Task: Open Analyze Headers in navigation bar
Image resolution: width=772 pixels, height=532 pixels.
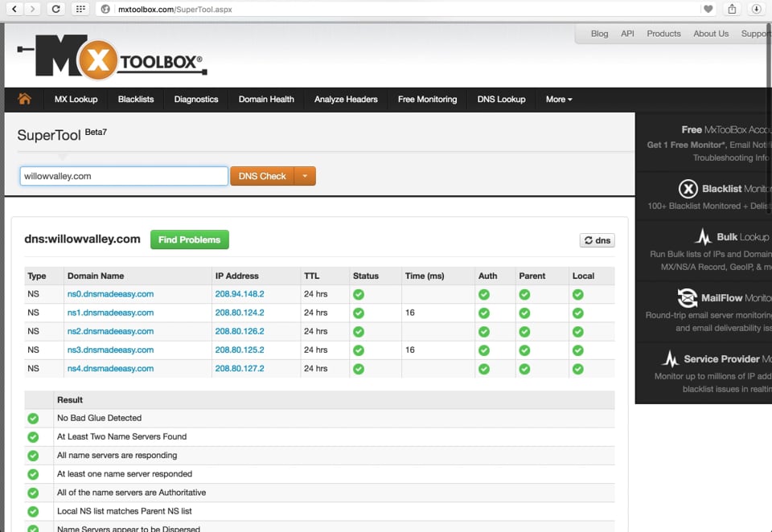Action: click(x=346, y=99)
